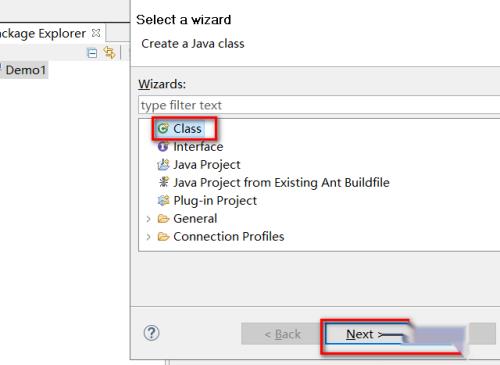500x365 pixels.
Task: Select the Plug-in Project icon
Action: click(x=163, y=200)
